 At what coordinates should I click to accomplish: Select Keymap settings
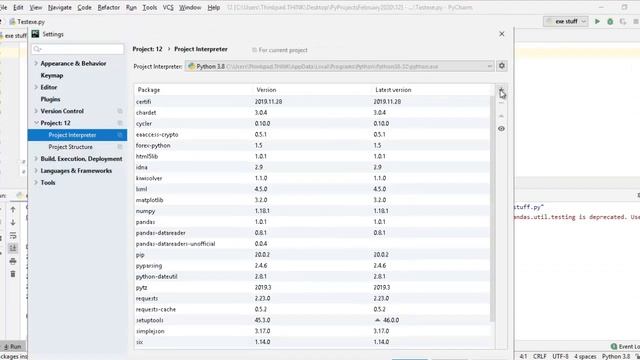pos(51,76)
